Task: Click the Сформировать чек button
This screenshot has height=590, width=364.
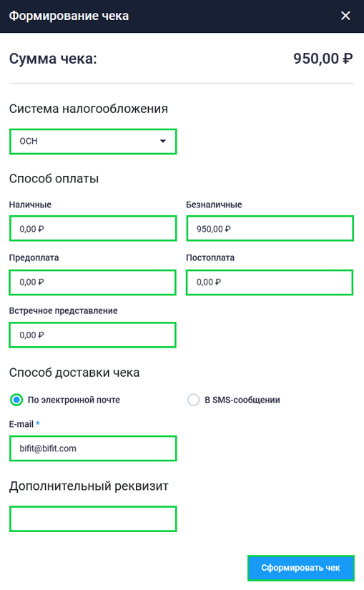Action: coord(301,568)
